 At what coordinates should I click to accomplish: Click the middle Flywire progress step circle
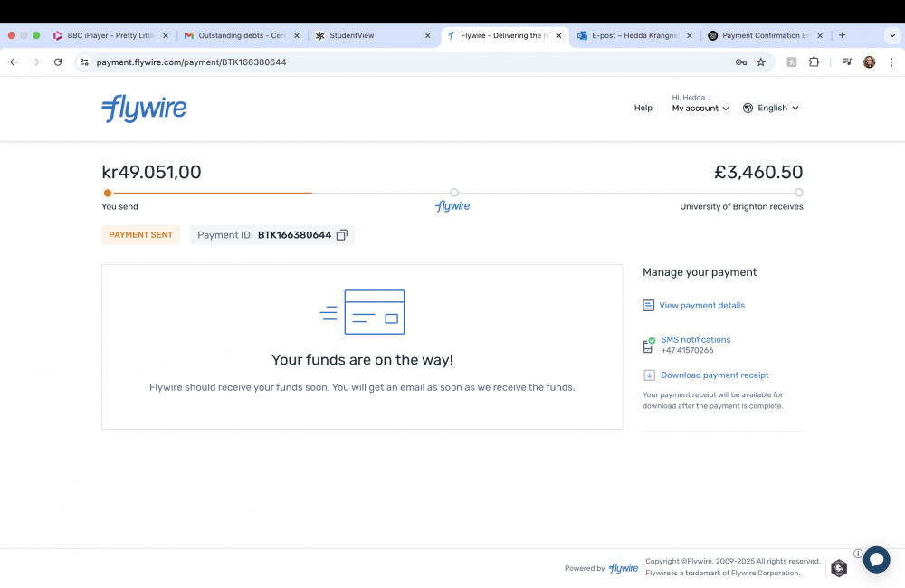pyautogui.click(x=454, y=193)
